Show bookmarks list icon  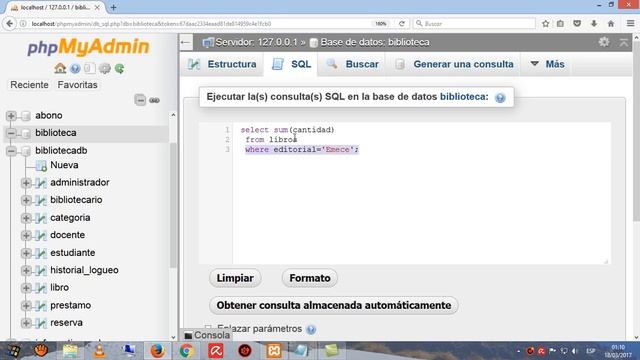560,24
